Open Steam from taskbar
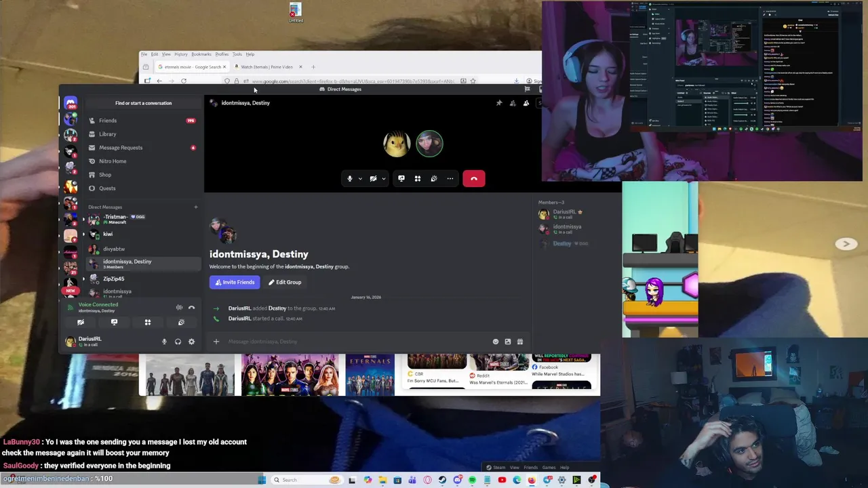This screenshot has width=868, height=488. click(442, 480)
